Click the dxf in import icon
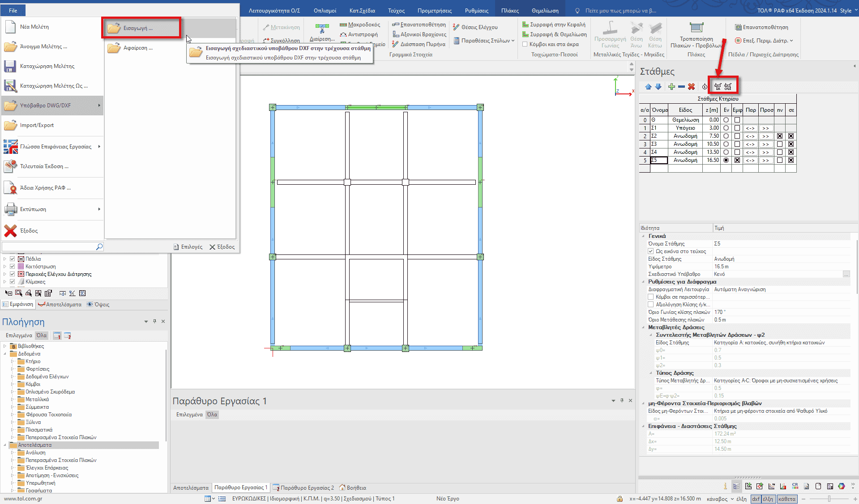This screenshot has height=504, width=859. click(x=718, y=86)
